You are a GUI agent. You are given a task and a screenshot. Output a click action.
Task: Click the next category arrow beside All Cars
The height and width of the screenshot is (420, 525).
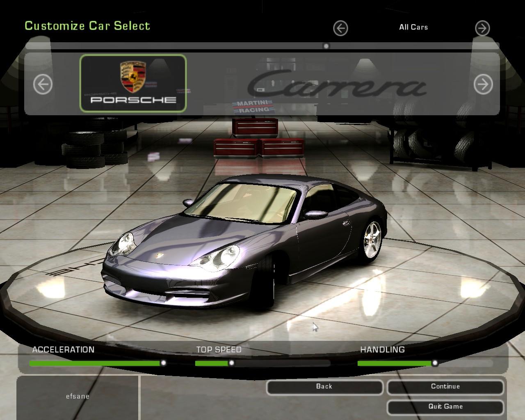coord(482,28)
